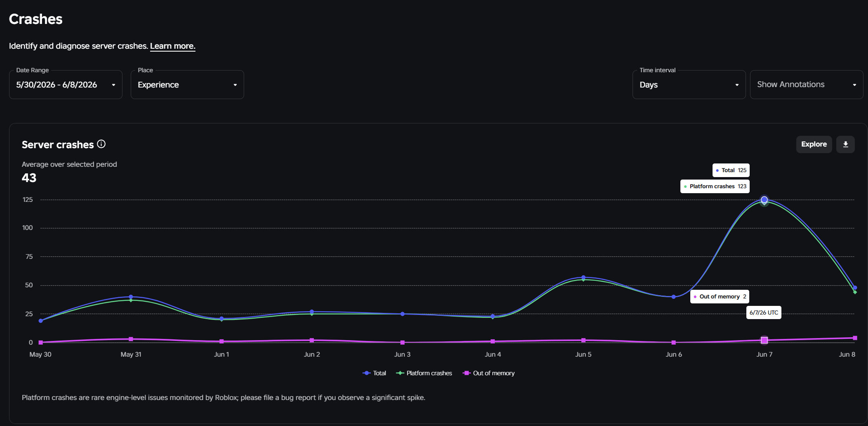Select the Jun 6 Total data point
Screen dimensions: 868x426
pos(673,297)
